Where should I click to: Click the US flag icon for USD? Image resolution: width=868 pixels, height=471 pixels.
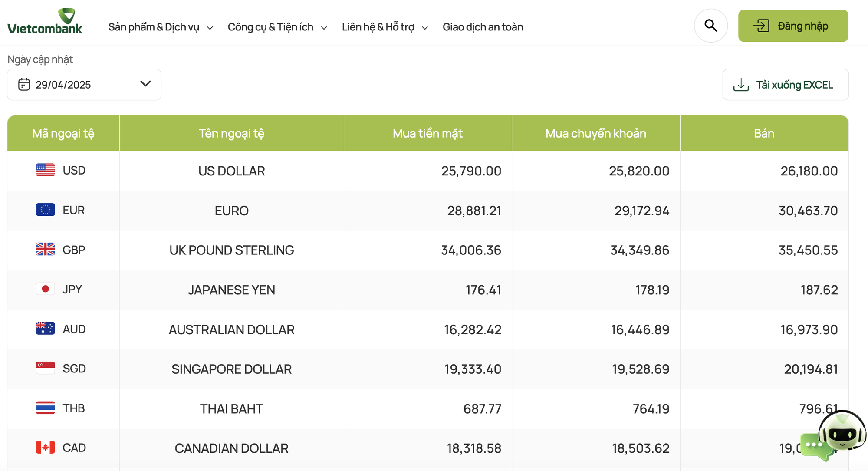tap(45, 170)
